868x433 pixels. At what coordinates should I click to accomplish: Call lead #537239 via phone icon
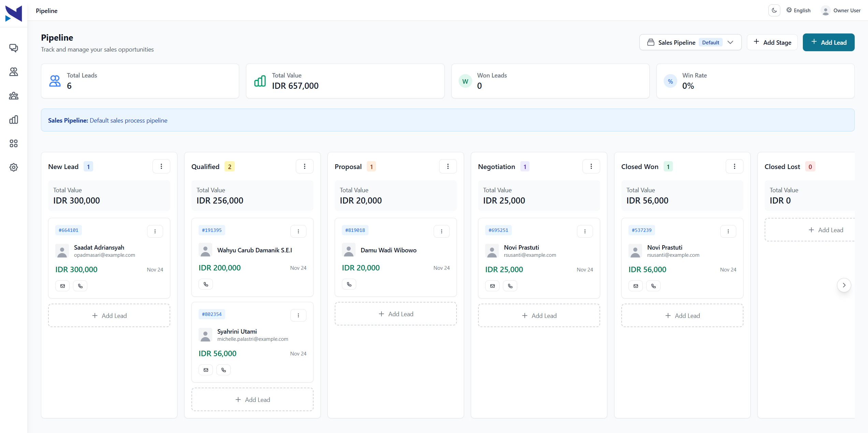point(653,286)
